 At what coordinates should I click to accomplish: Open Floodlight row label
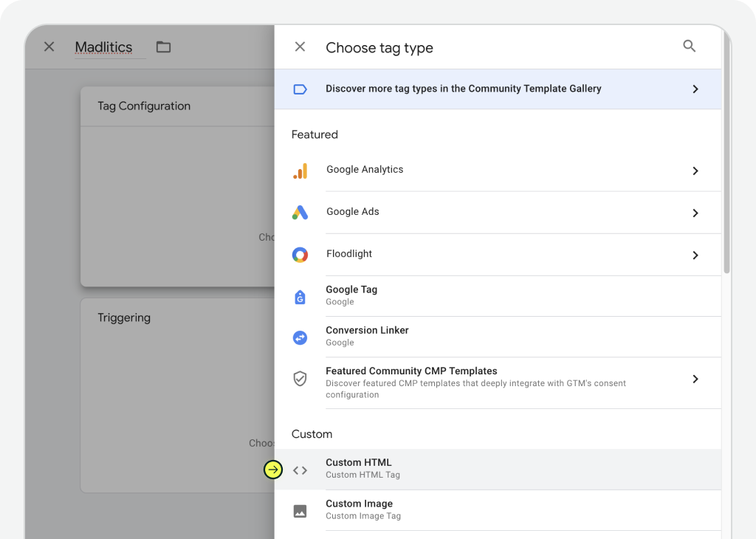point(349,253)
